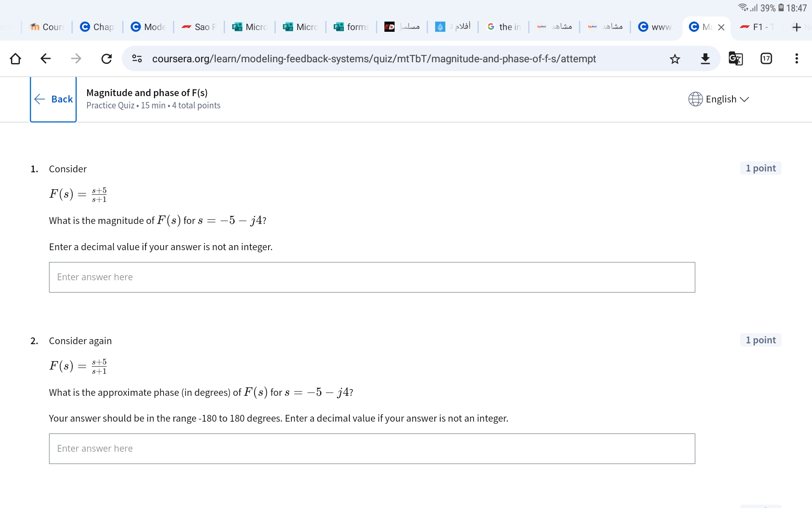The image size is (812, 508).
Task: Switch to the Google 'the in' tab
Action: coord(503,27)
